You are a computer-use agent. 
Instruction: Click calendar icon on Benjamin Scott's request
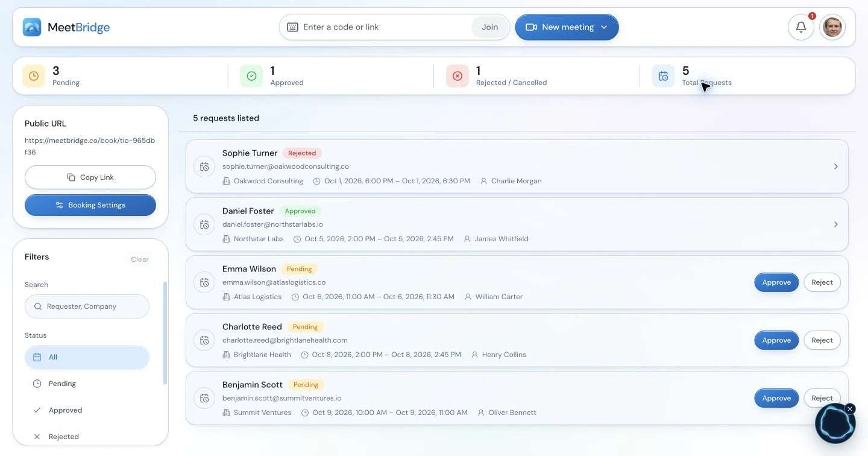(x=204, y=398)
